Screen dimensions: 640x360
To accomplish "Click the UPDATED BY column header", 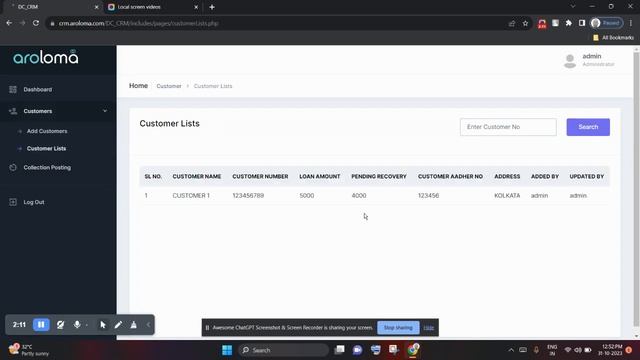I will (587, 176).
